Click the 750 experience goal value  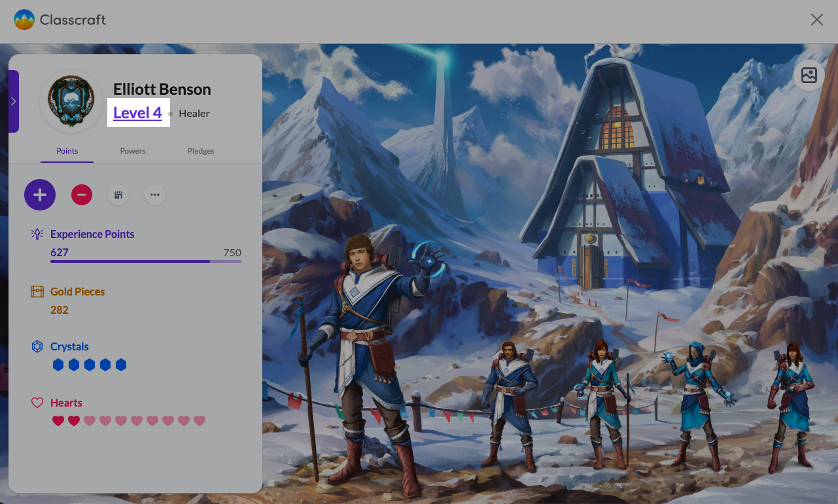(x=232, y=252)
